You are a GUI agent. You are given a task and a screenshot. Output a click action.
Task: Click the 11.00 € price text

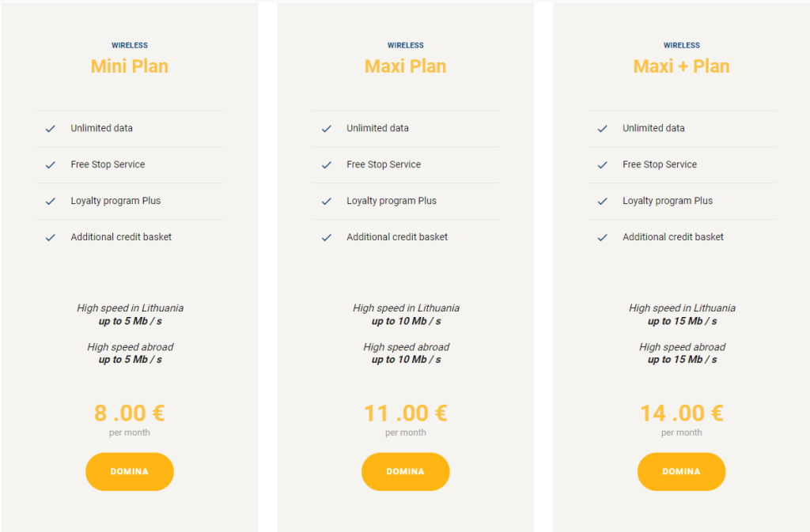tap(405, 413)
